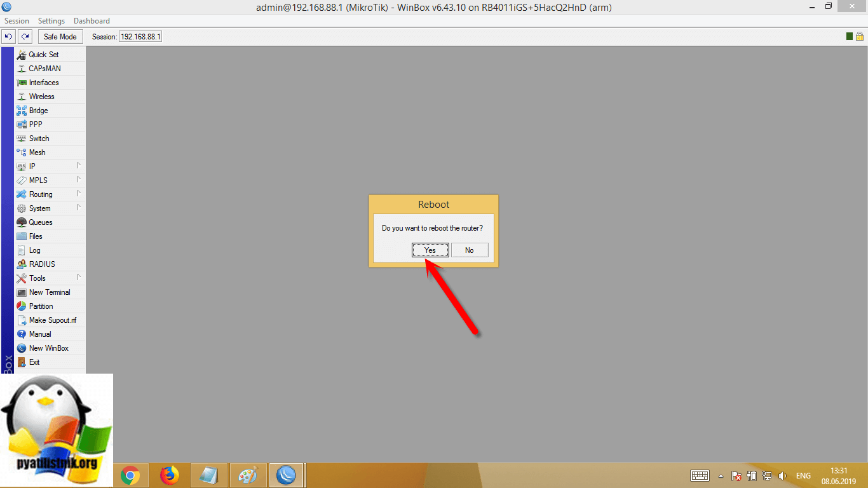
Task: Open the Settings menu
Action: [51, 21]
